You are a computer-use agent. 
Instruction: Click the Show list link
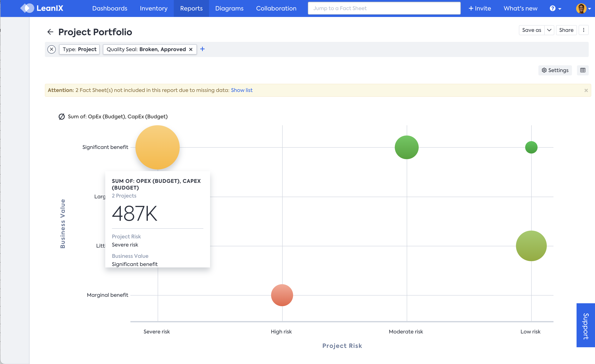(242, 90)
